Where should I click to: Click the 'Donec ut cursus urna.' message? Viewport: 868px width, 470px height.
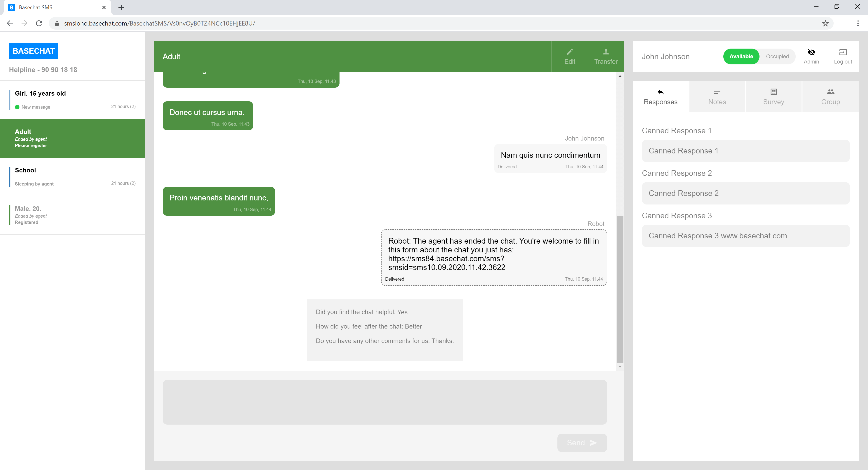208,115
